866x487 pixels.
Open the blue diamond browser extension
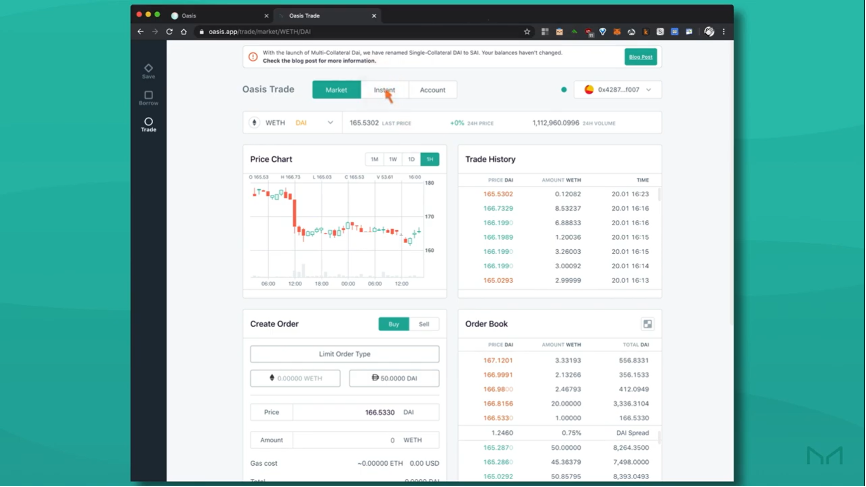click(603, 31)
